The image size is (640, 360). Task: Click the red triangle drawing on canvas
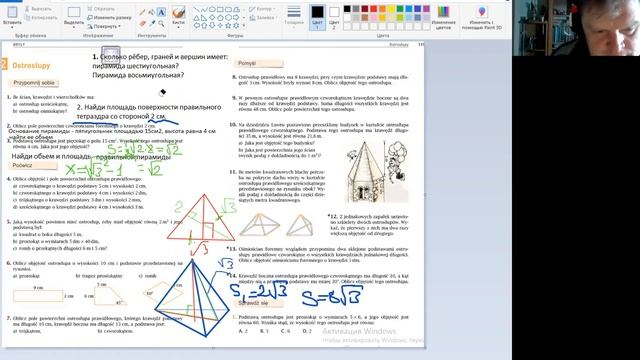(201, 218)
